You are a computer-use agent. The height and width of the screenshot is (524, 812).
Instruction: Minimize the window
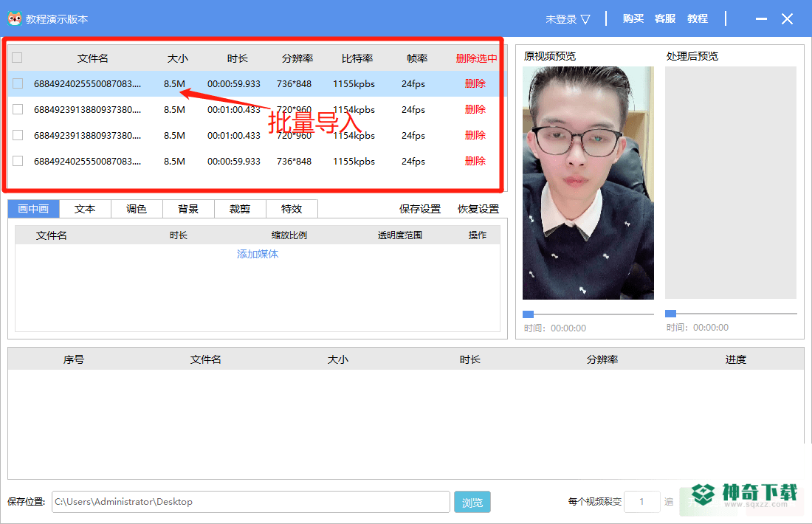(x=761, y=18)
